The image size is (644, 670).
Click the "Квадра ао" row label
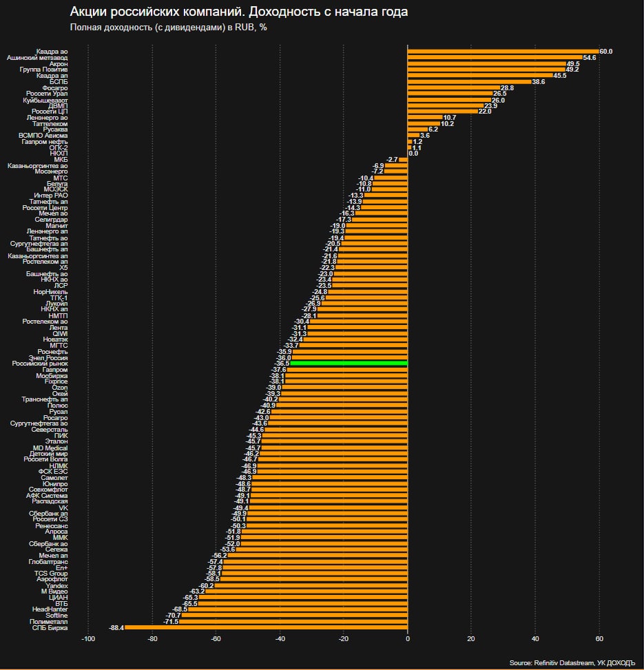[x=52, y=52]
